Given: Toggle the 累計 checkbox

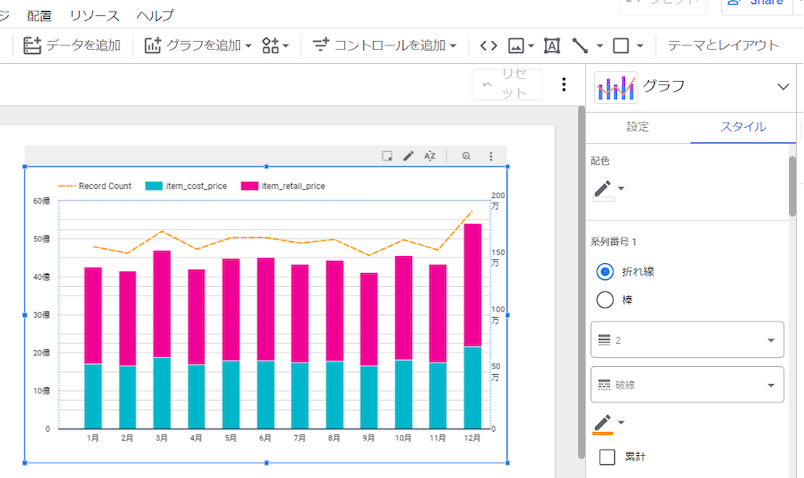Looking at the screenshot, I should pyautogui.click(x=607, y=456).
